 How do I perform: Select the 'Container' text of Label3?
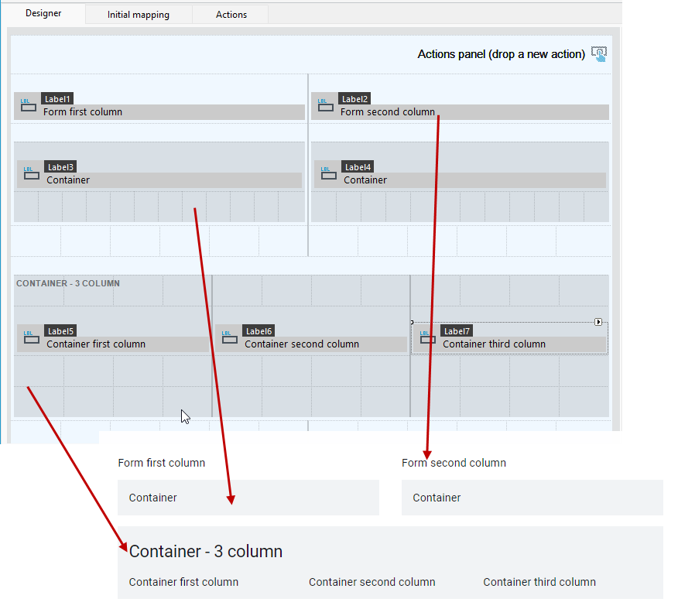(x=68, y=180)
